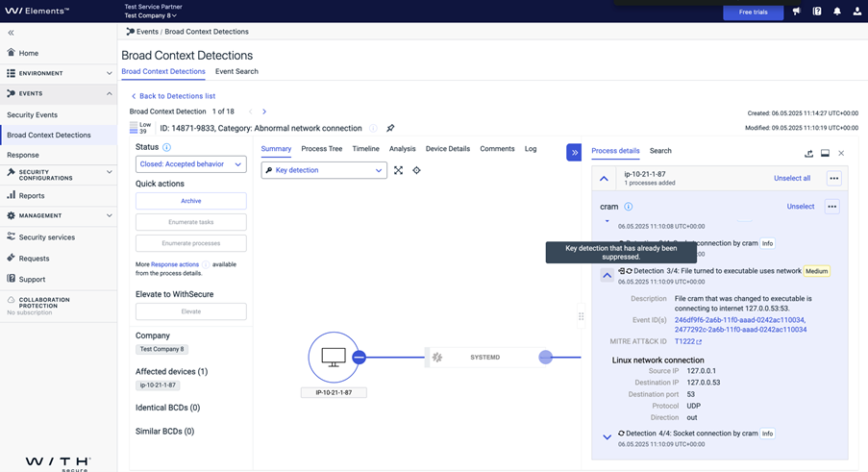Click the Free trials button
Screen dimensions: 868x472
(x=753, y=12)
